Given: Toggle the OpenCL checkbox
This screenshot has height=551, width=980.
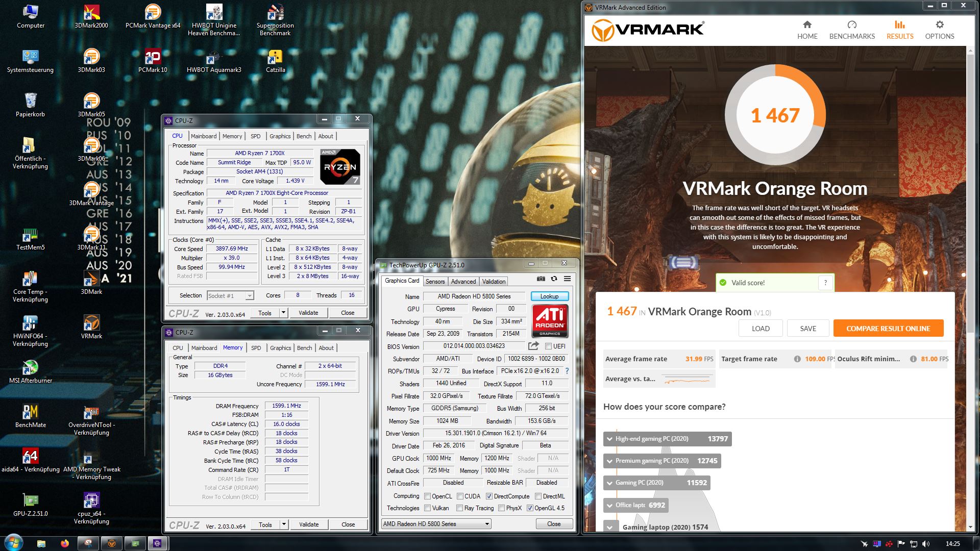Looking at the screenshot, I should pos(428,496).
